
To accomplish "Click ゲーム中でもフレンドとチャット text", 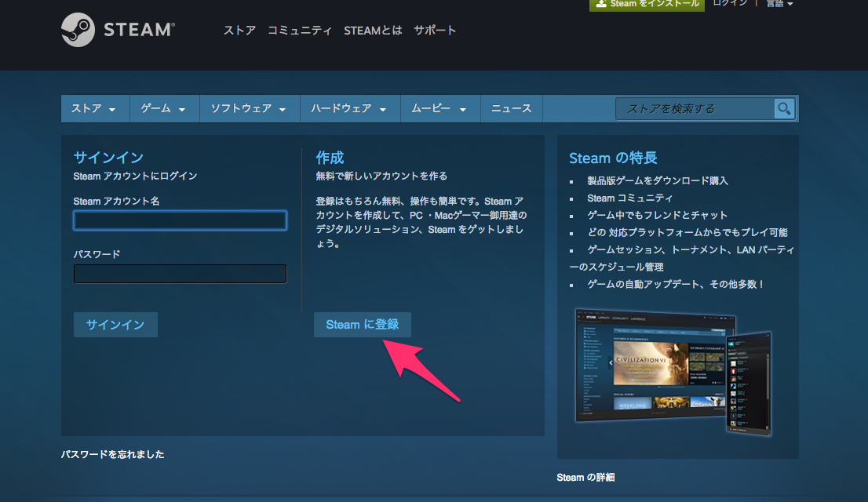I will pos(658,215).
